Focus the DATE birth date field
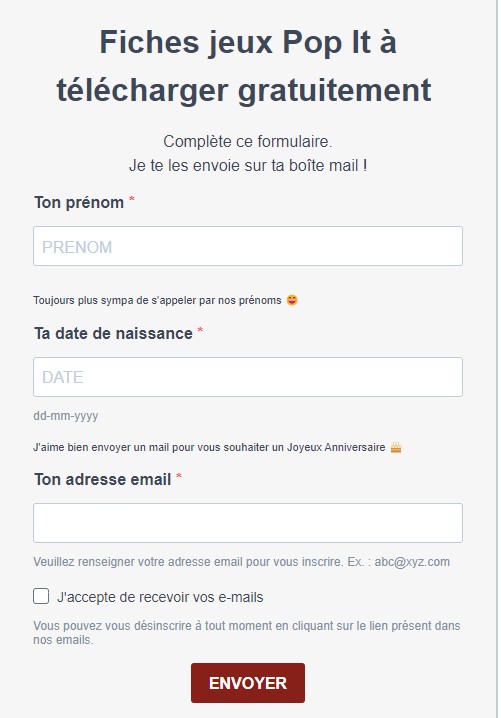The image size is (501, 718). (248, 377)
